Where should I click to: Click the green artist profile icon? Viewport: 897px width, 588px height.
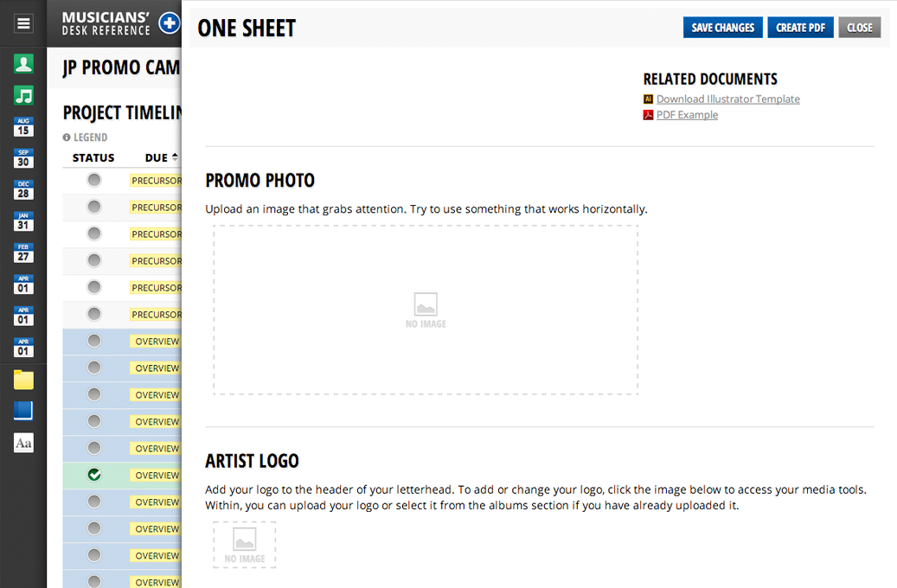point(23,63)
